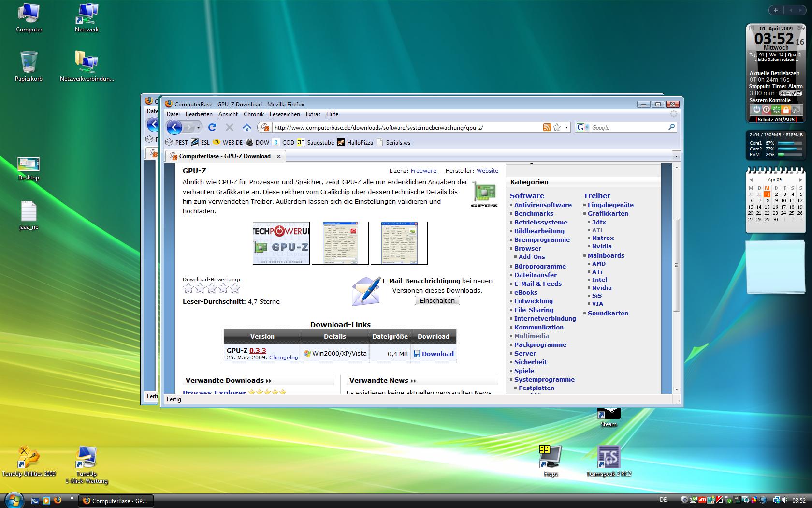Image resolution: width=812 pixels, height=508 pixels.
Task: Go to previous month in calendar gadget
Action: click(751, 180)
